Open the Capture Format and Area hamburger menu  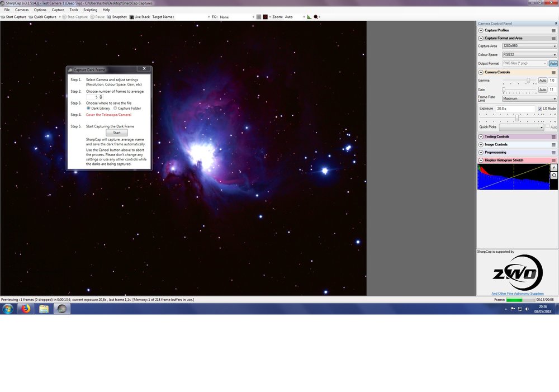553,39
